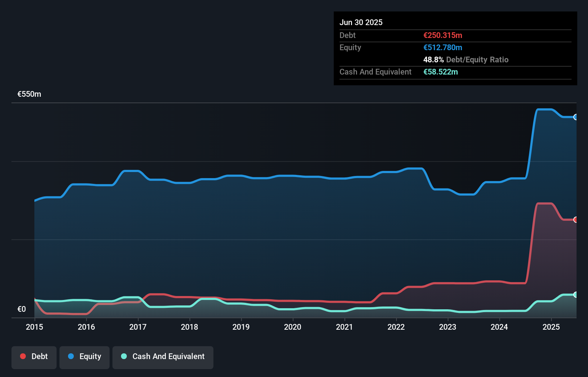Select the 2025 year label

tap(551, 327)
